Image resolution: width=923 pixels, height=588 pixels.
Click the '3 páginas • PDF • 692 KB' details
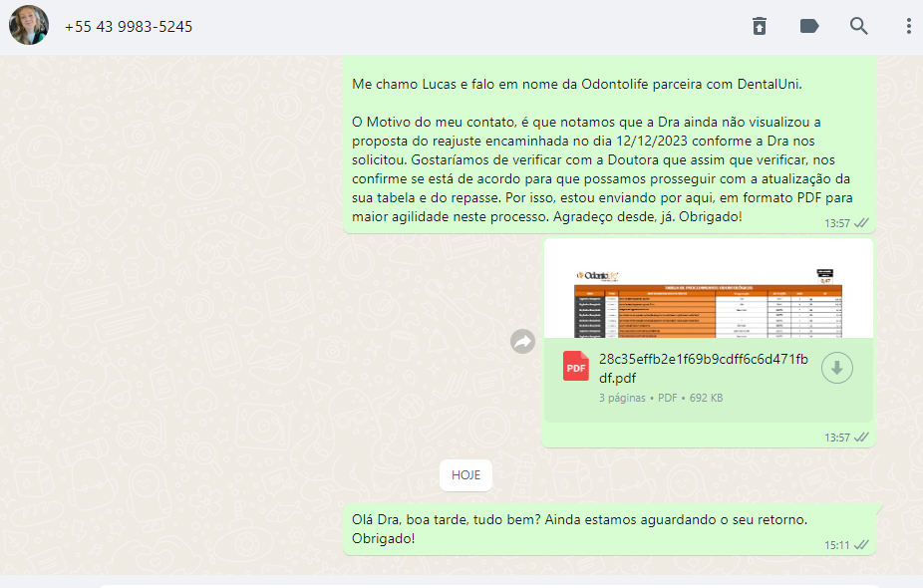point(661,398)
